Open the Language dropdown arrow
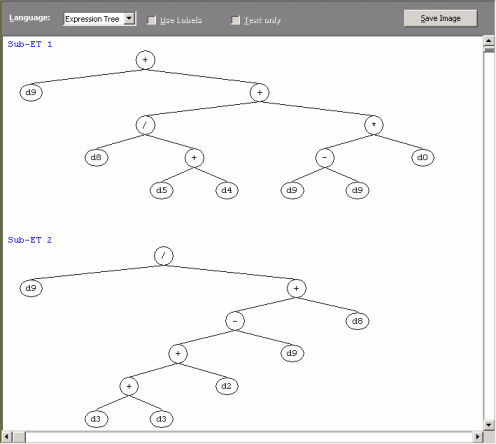 click(129, 19)
